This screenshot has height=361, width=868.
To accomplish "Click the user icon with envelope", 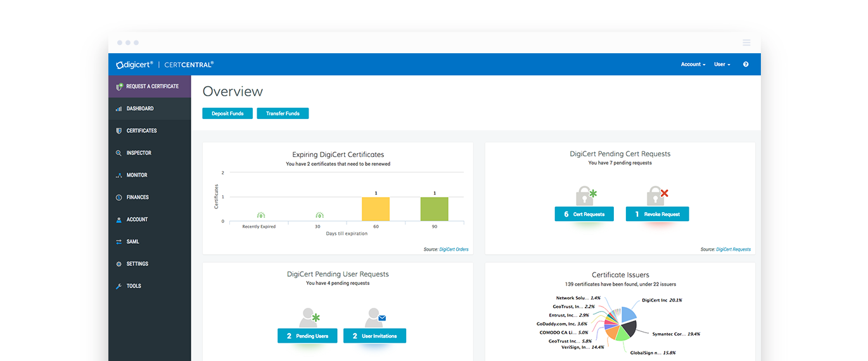I will click(375, 318).
